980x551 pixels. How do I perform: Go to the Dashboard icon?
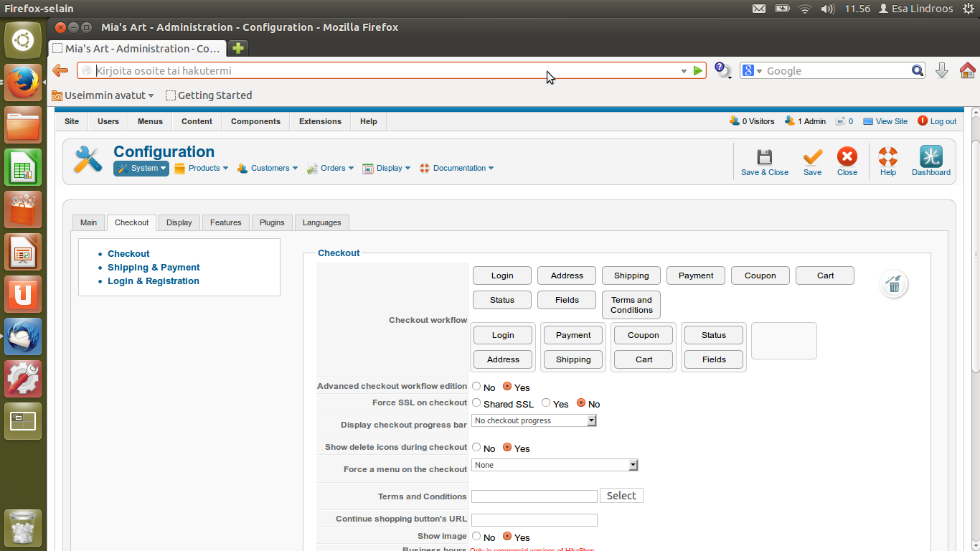pos(931,156)
